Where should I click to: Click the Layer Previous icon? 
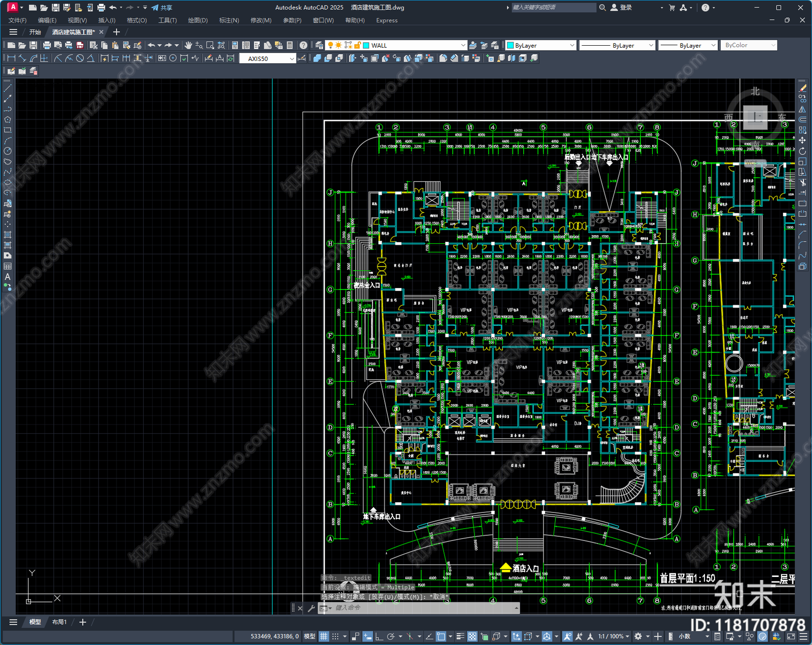point(484,45)
